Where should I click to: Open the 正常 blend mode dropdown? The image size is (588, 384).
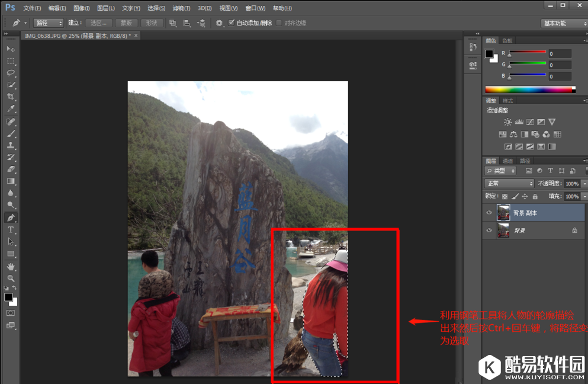[x=509, y=184]
